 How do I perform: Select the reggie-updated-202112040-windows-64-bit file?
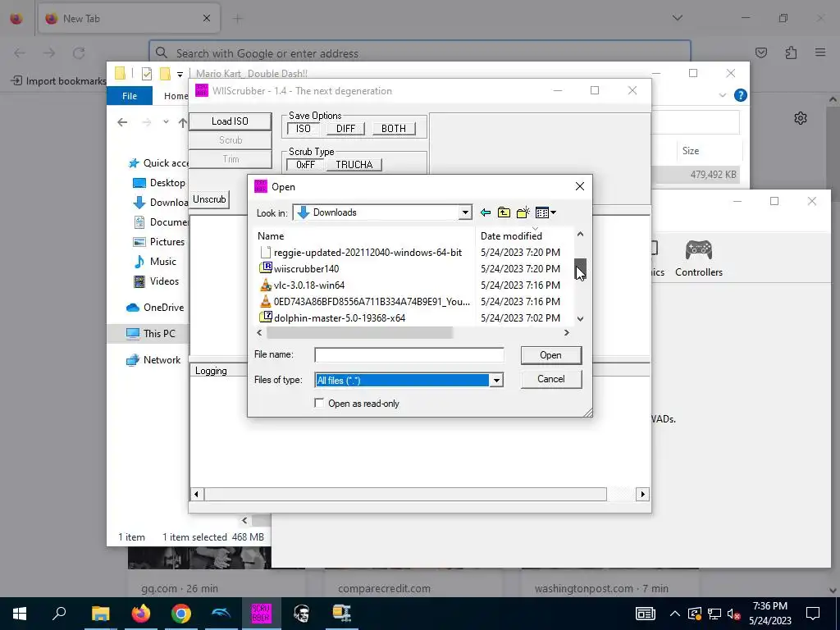click(367, 253)
